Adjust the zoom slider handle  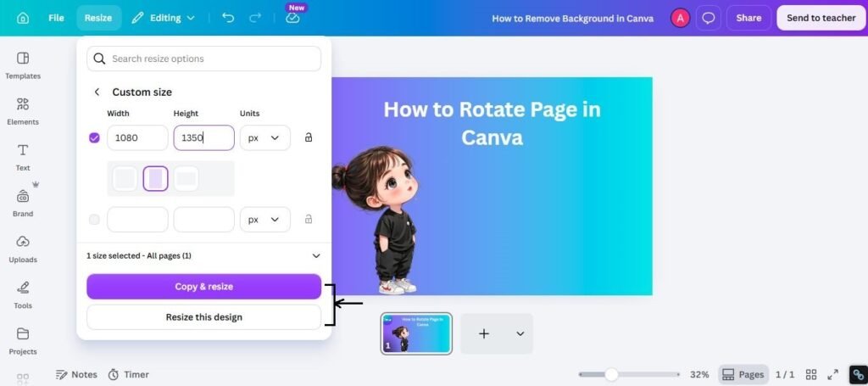(x=611, y=375)
